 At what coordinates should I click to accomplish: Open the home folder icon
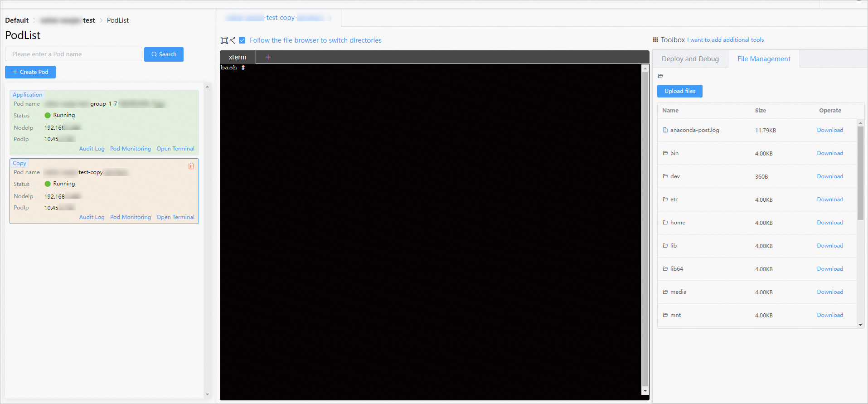point(665,223)
